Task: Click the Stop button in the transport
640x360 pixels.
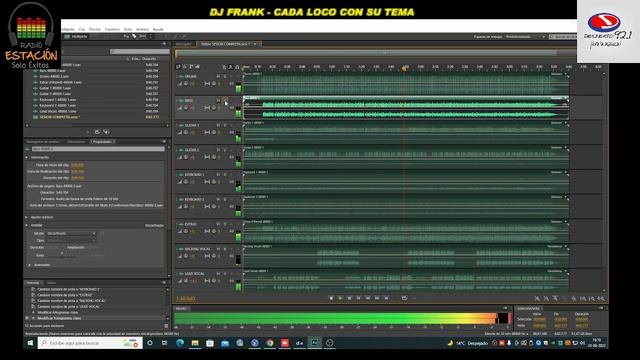Action: coord(331,298)
